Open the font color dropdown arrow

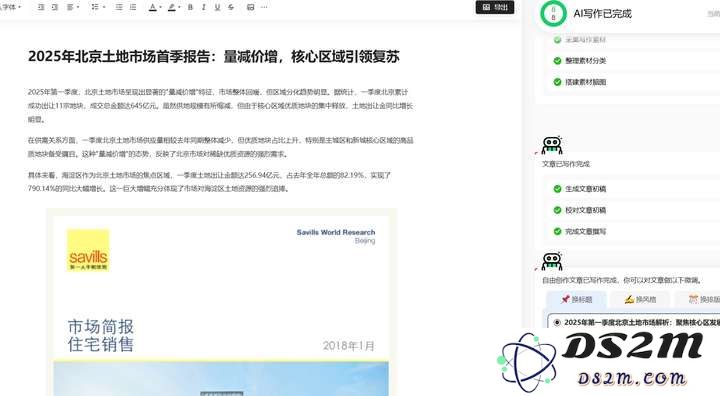(x=160, y=7)
